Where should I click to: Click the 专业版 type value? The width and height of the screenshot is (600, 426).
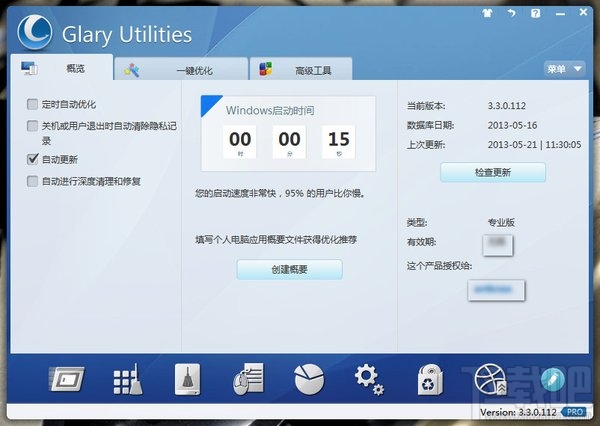(501, 222)
